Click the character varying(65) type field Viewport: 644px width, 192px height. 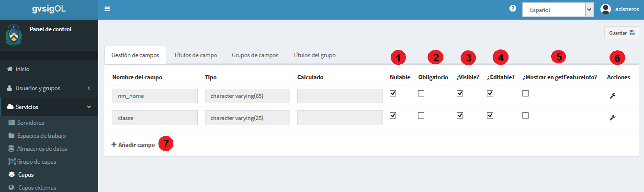[x=248, y=96]
